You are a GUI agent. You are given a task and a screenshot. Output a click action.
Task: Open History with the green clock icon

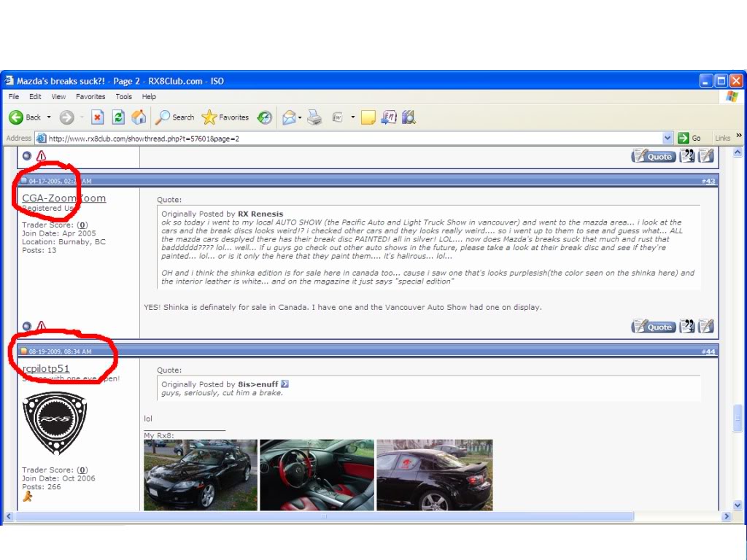point(264,117)
